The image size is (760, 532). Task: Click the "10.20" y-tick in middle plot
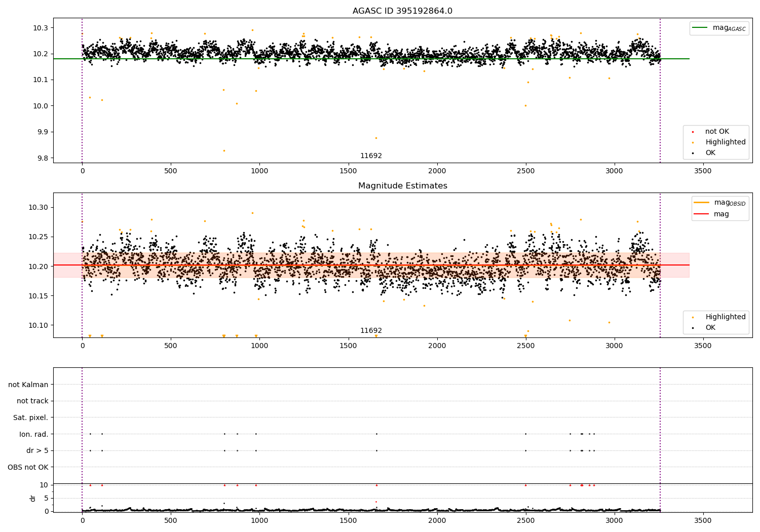pos(39,267)
